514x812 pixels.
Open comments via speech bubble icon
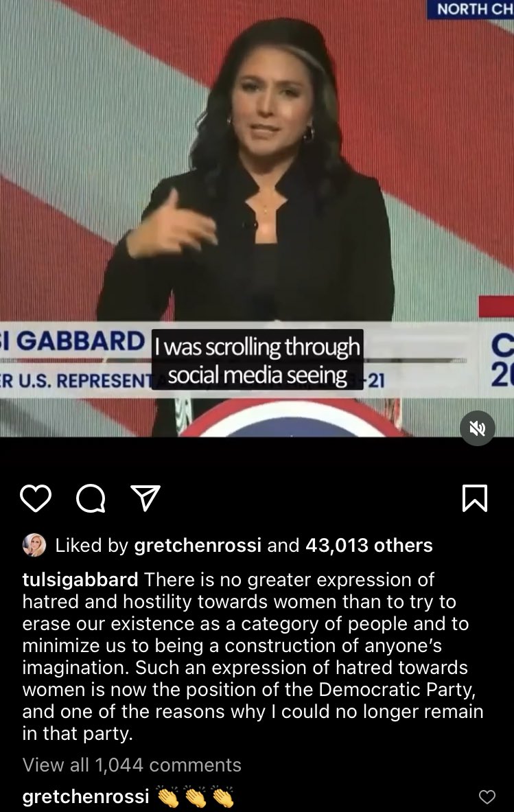pyautogui.click(x=91, y=498)
